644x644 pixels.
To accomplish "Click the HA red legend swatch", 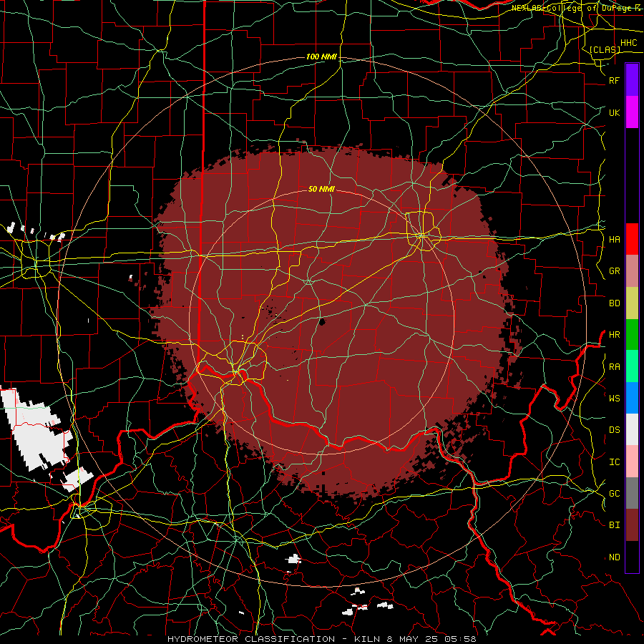I will (x=632, y=239).
